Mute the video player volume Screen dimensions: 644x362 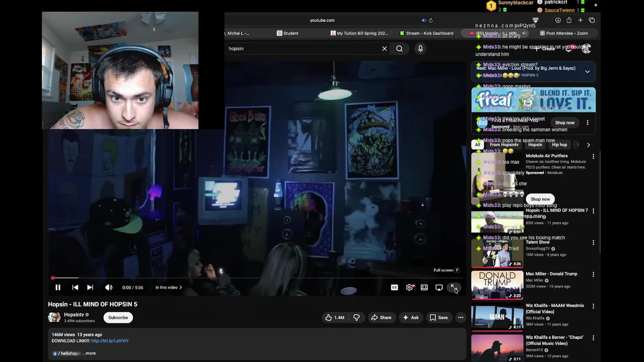click(x=109, y=288)
